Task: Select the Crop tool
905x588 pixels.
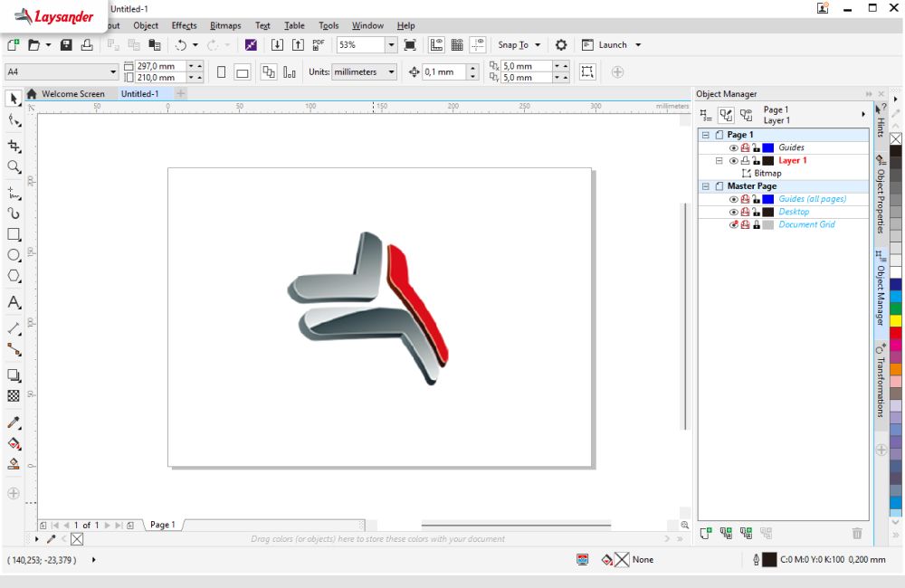Action: [x=14, y=146]
